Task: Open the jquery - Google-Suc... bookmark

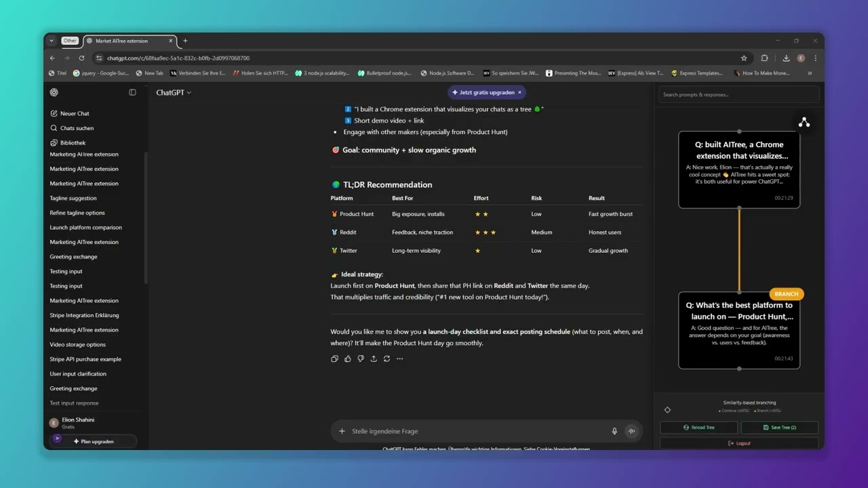Action: (101, 73)
